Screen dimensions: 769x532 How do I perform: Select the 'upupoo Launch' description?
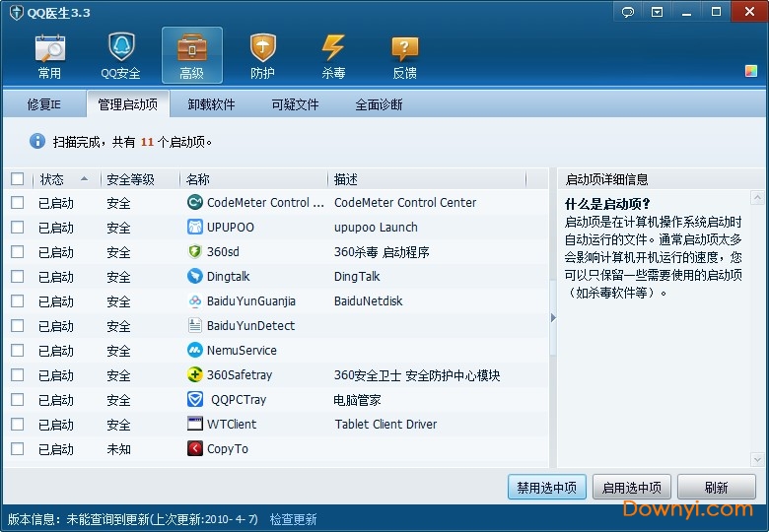376,228
